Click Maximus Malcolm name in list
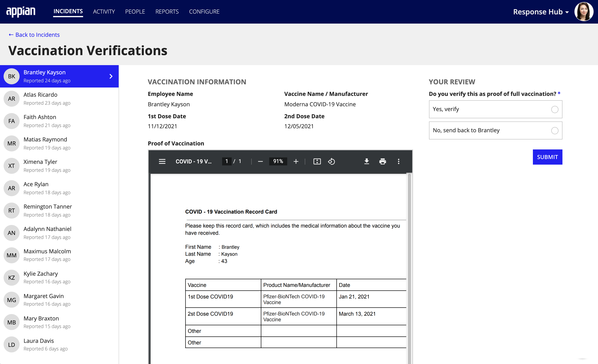The height and width of the screenshot is (364, 598). (x=47, y=251)
